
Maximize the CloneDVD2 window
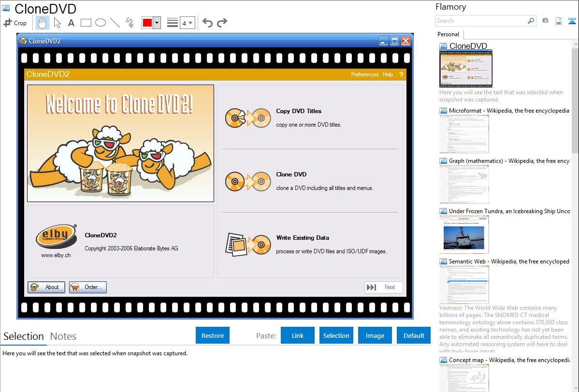pos(394,41)
